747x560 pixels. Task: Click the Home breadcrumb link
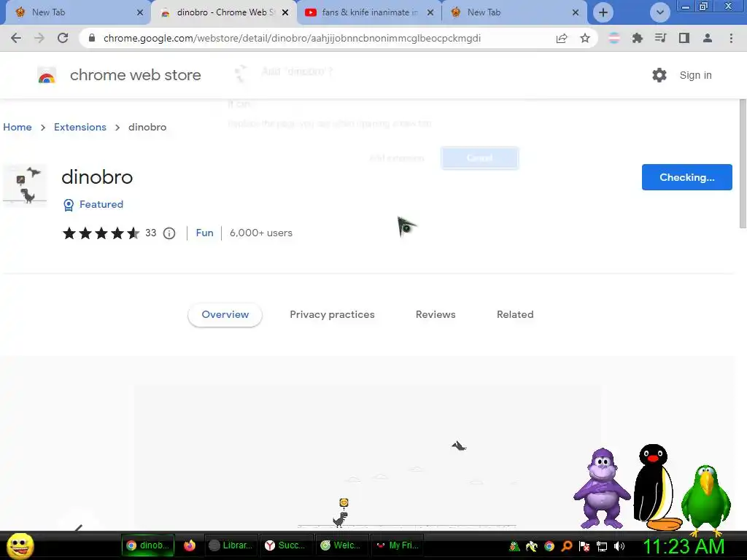(18, 127)
